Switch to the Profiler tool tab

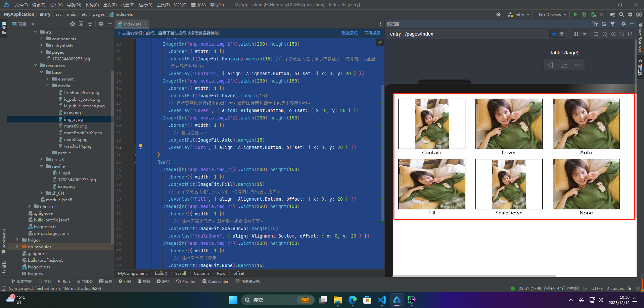(185, 281)
